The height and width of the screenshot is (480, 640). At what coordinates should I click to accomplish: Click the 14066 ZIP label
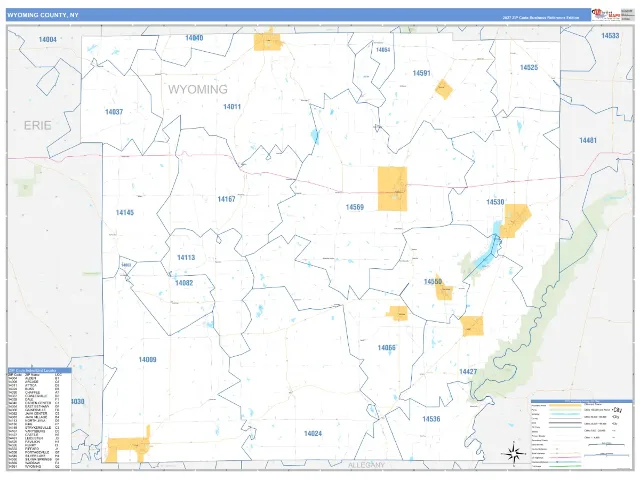[387, 348]
